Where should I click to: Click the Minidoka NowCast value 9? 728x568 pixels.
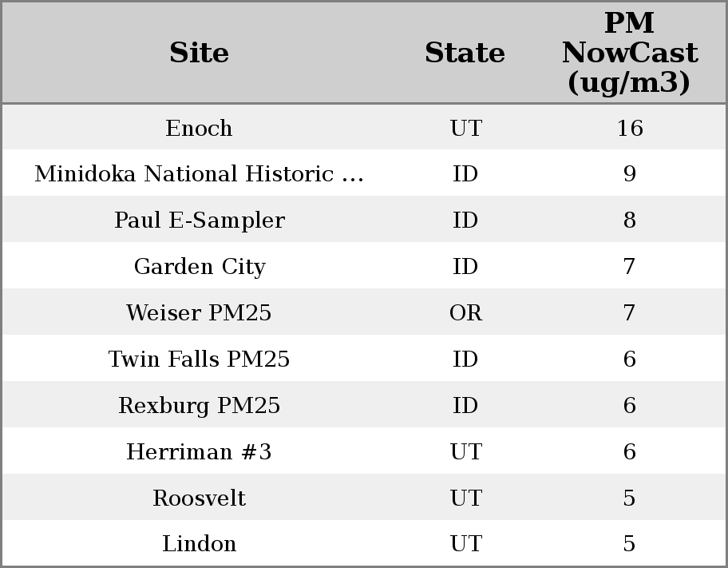tap(629, 174)
